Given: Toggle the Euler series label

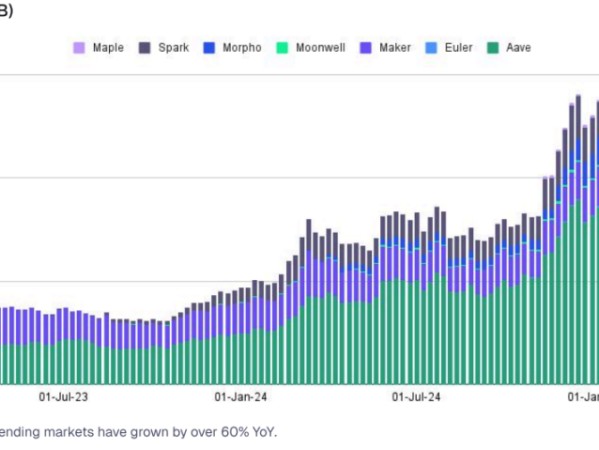Looking at the screenshot, I should (x=458, y=48).
